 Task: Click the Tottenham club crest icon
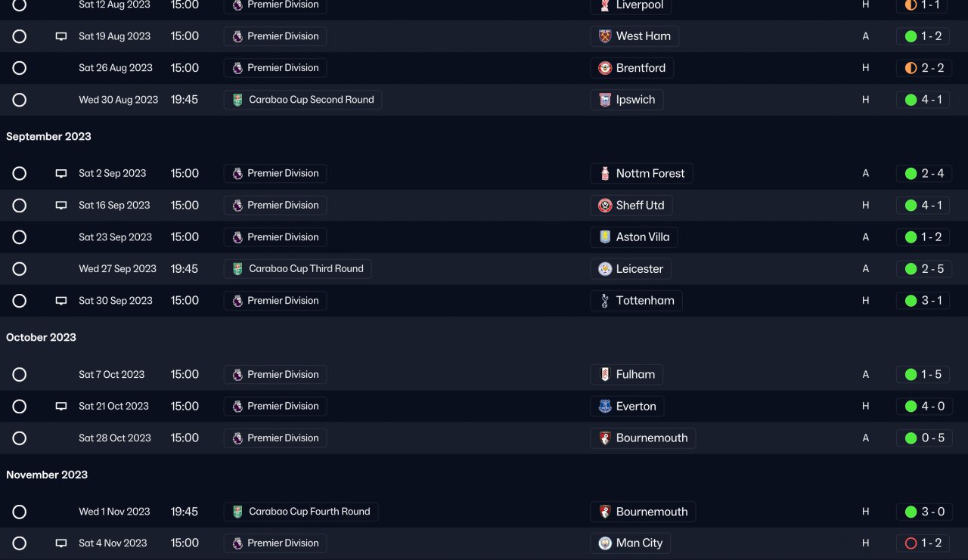coord(605,301)
